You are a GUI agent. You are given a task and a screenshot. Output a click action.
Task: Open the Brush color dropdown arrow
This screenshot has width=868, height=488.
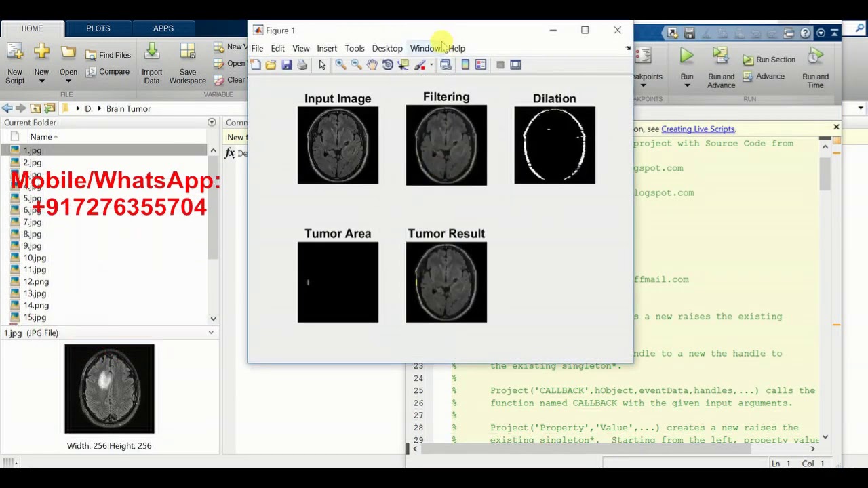coord(431,65)
